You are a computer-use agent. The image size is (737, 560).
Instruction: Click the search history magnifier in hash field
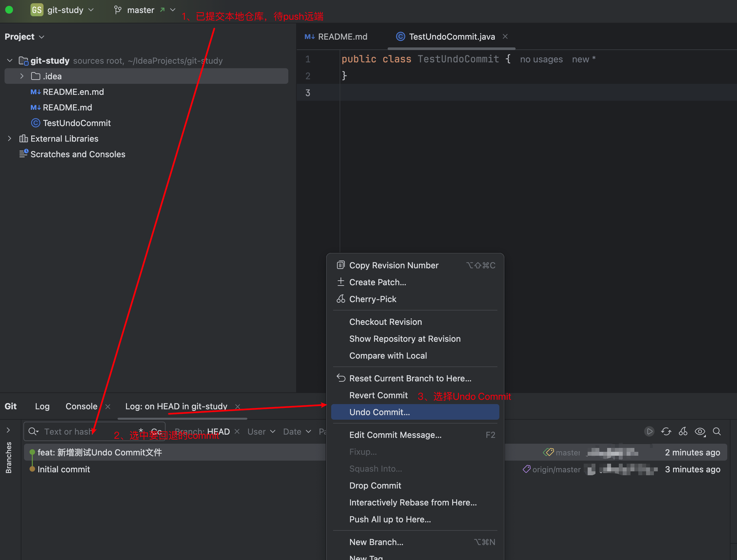tap(33, 431)
